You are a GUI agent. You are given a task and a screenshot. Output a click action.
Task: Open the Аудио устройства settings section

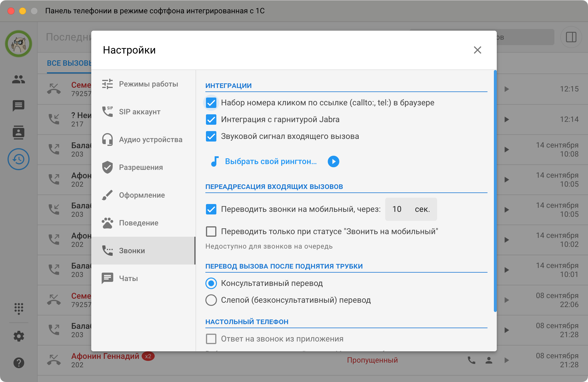click(x=143, y=140)
